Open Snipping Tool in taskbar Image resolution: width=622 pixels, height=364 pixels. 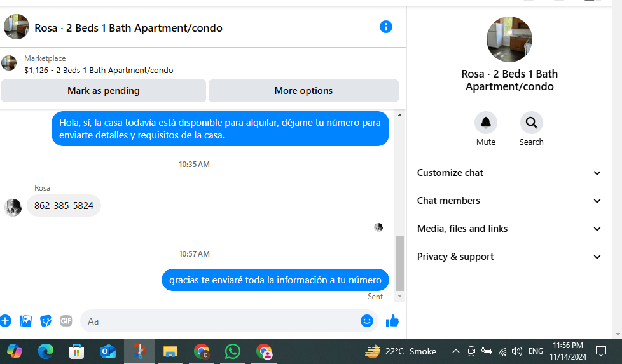coord(139,351)
